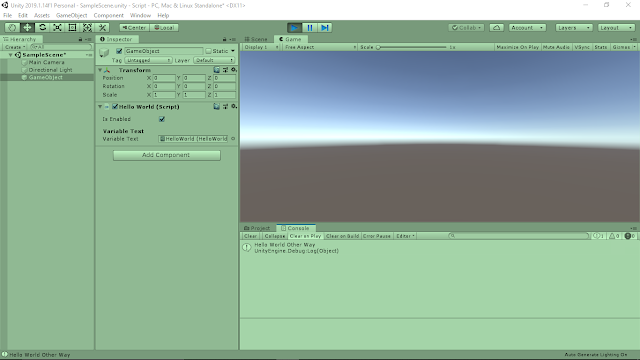This screenshot has width=640, height=360.
Task: Open the cloud services icon
Action: (496, 28)
